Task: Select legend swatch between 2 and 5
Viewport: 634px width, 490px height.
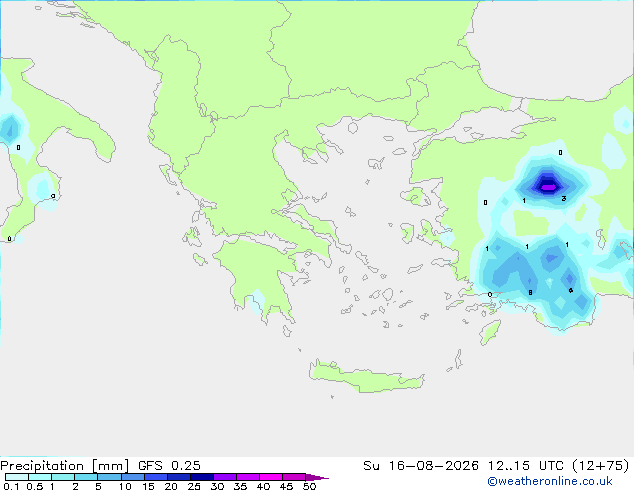Action: [86, 477]
